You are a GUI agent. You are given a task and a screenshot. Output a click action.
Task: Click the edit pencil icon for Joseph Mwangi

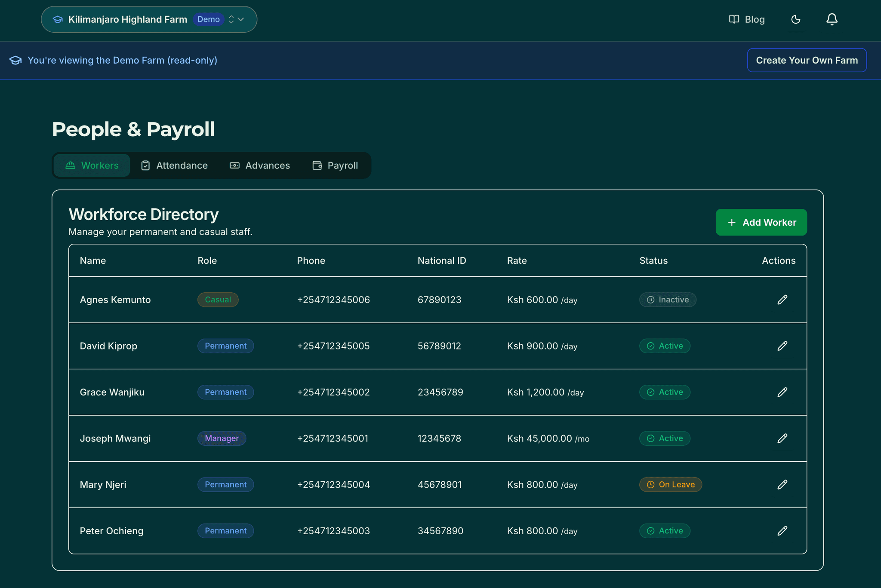782,438
